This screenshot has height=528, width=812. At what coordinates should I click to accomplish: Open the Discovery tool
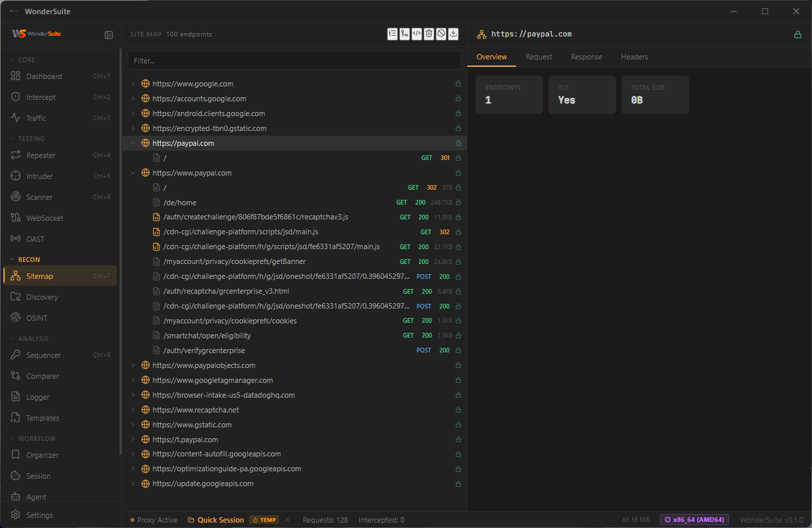[60, 297]
